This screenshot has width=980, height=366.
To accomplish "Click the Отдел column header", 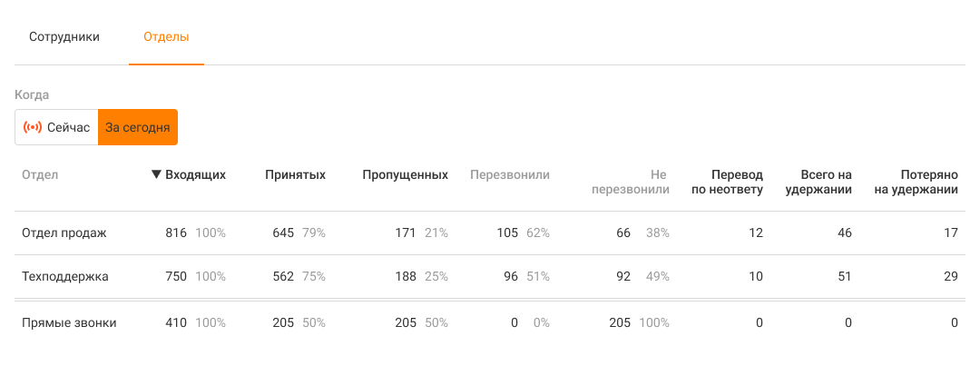I will point(40,174).
